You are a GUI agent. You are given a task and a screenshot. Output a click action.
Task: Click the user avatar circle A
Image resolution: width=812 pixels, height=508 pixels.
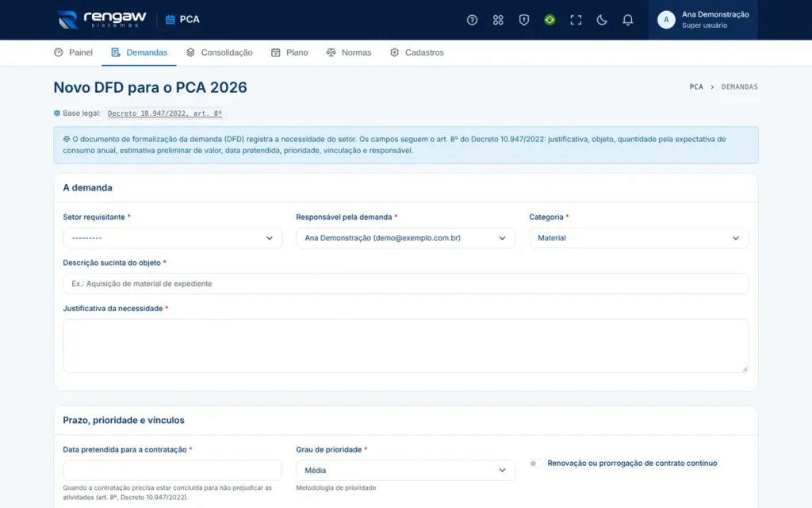[x=666, y=20]
